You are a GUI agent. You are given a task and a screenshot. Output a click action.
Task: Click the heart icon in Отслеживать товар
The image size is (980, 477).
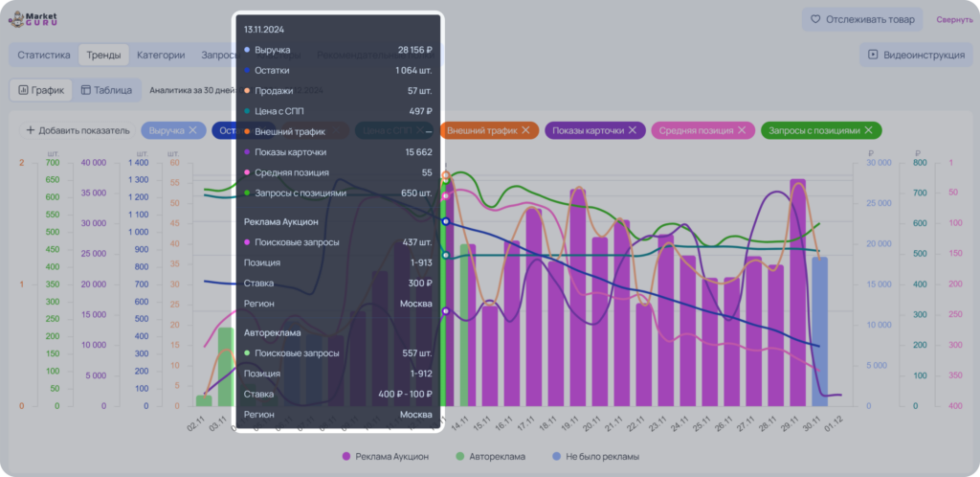pos(815,19)
